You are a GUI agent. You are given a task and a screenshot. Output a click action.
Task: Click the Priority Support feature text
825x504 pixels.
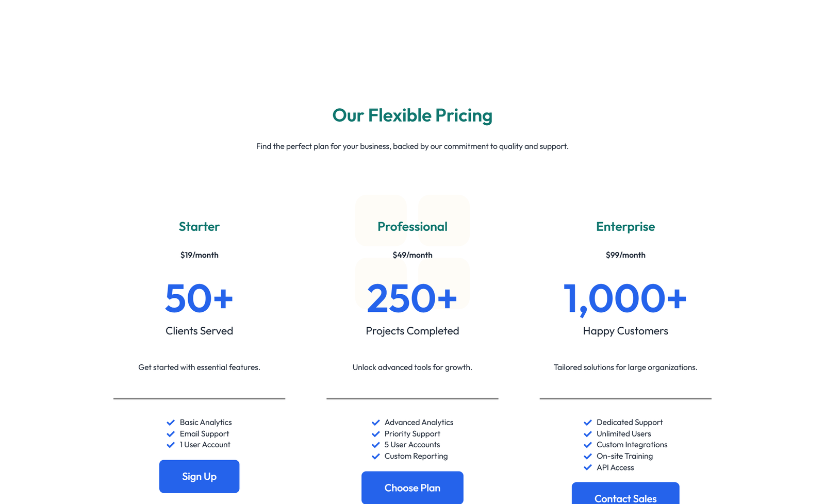[x=412, y=433]
